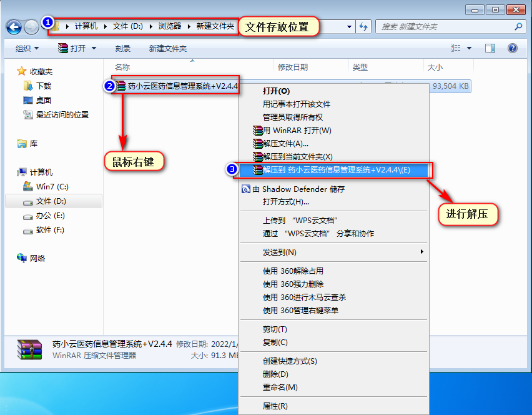Viewport: 532px width, 415px height.
Task: Select 重命名(M) in the context menu
Action: (x=280, y=387)
